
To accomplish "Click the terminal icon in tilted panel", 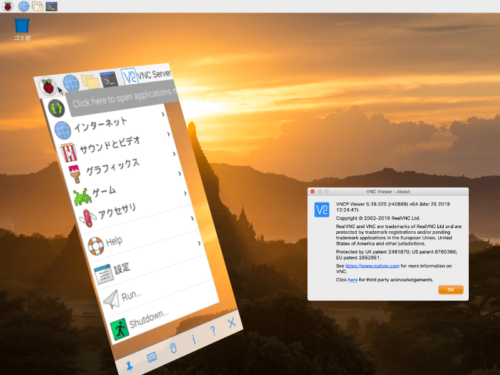I will 109,79.
